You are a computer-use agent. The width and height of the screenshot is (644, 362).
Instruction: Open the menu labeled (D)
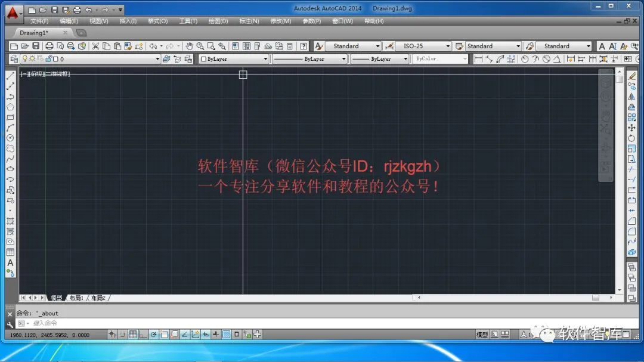pyautogui.click(x=218, y=21)
